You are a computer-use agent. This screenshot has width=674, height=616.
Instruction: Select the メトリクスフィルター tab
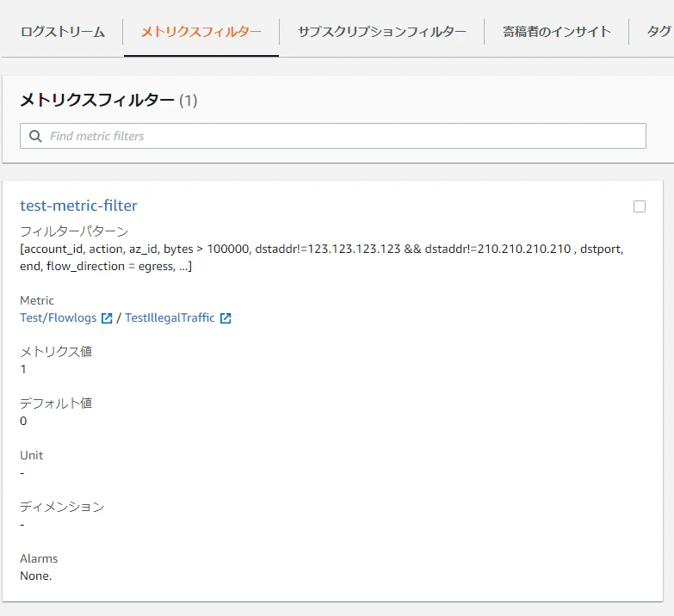201,32
